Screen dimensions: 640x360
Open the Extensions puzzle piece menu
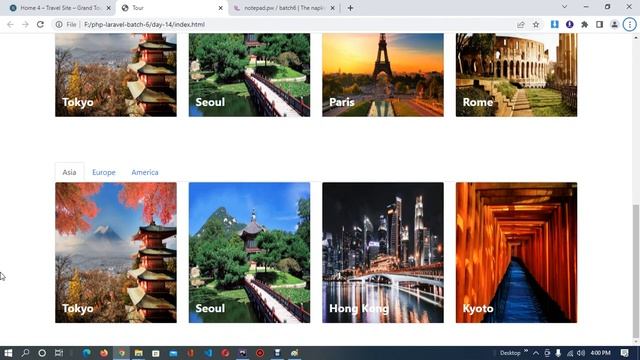click(584, 24)
